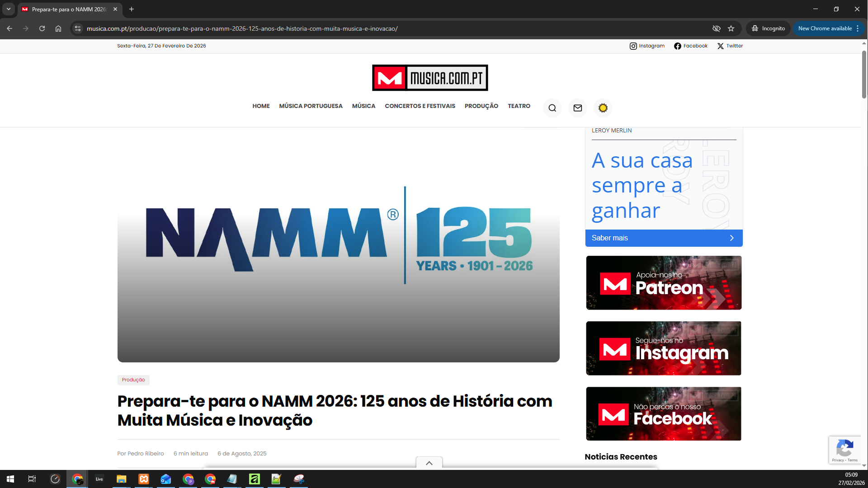Viewport: 868px width, 488px height.
Task: Open the Facebook sidebar banner
Action: [x=664, y=414]
